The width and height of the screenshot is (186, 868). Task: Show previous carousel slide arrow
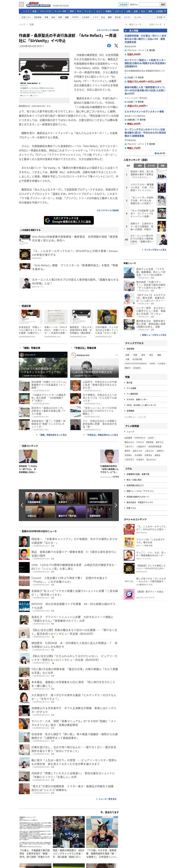click(22, 505)
